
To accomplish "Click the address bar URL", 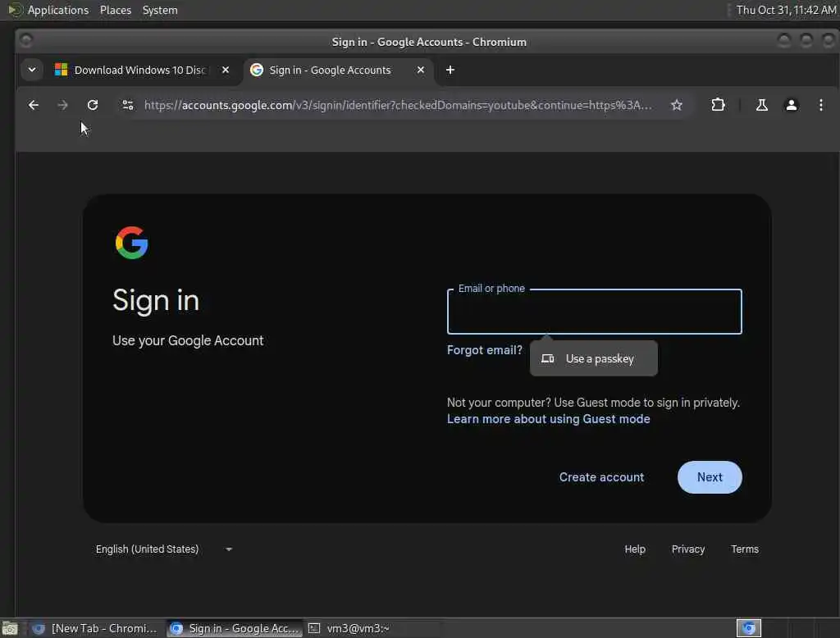I will pos(398,105).
